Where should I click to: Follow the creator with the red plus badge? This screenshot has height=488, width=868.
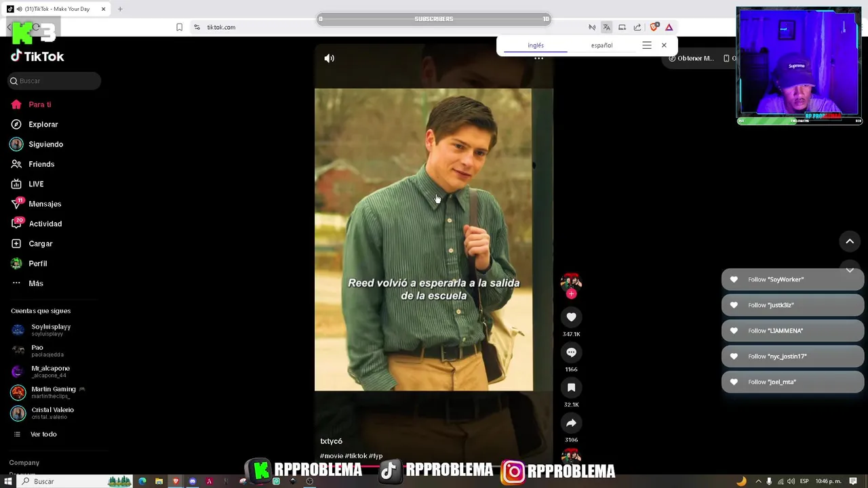[571, 293]
